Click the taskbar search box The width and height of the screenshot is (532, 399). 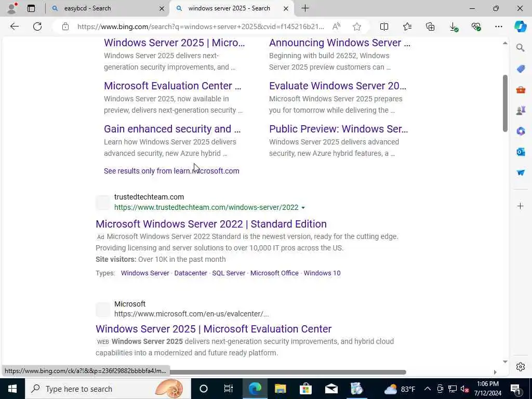point(108,389)
